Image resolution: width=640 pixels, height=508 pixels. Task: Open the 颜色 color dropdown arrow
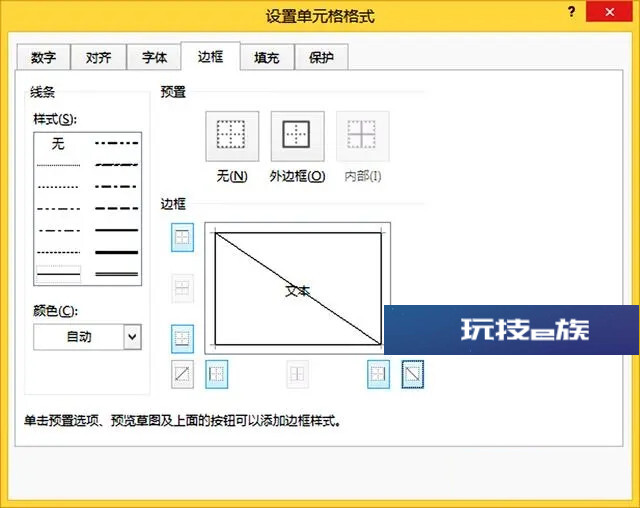pyautogui.click(x=132, y=337)
